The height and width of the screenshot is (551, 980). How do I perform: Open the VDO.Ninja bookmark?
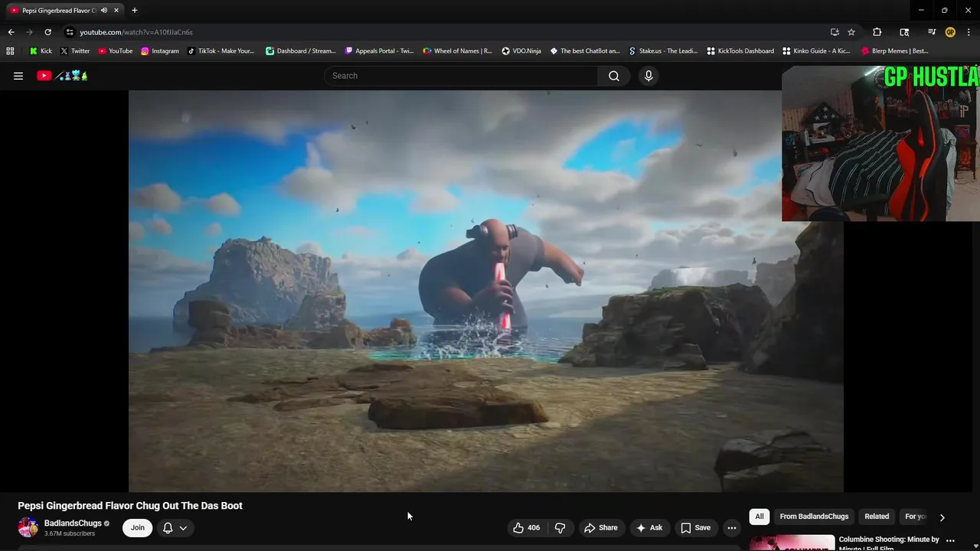tap(521, 51)
